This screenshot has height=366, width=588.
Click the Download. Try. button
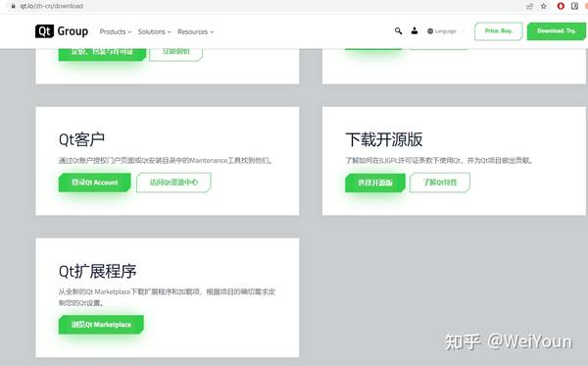[556, 31]
